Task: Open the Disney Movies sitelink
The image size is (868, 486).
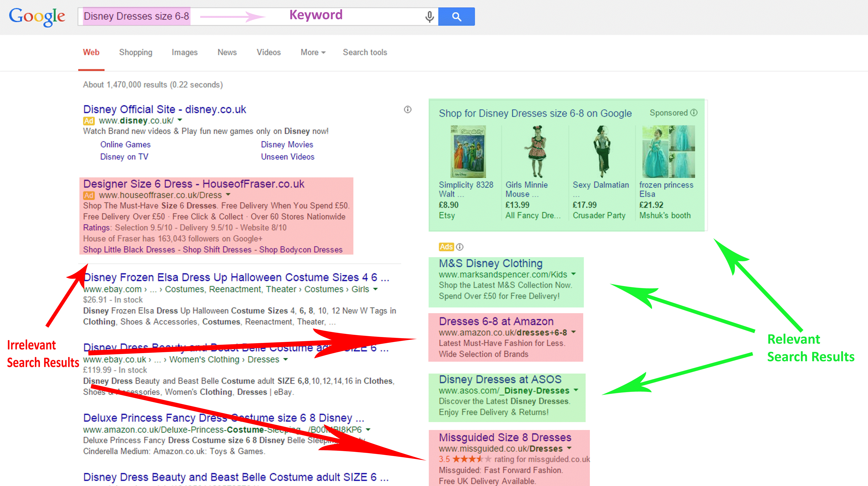Action: pos(287,145)
